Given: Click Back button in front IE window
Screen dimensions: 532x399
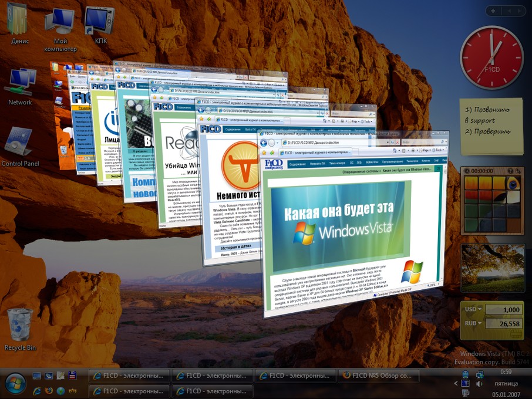Looking at the screenshot, I should pos(263,143).
